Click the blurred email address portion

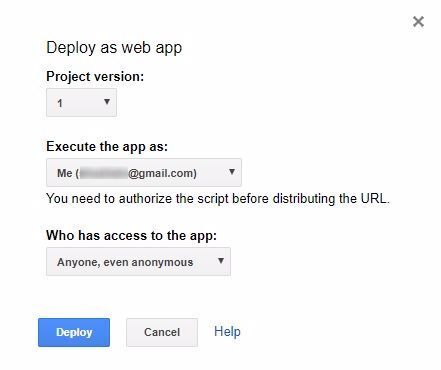pos(104,173)
